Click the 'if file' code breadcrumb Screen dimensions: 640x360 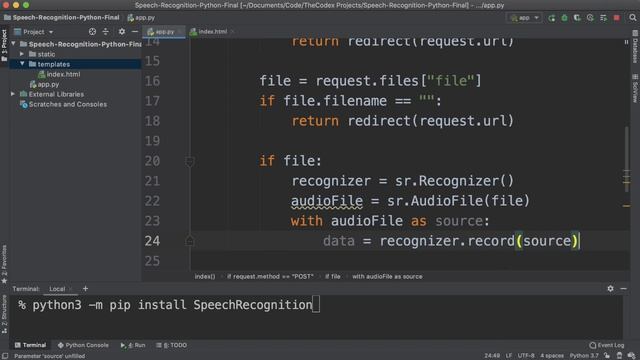pos(333,276)
